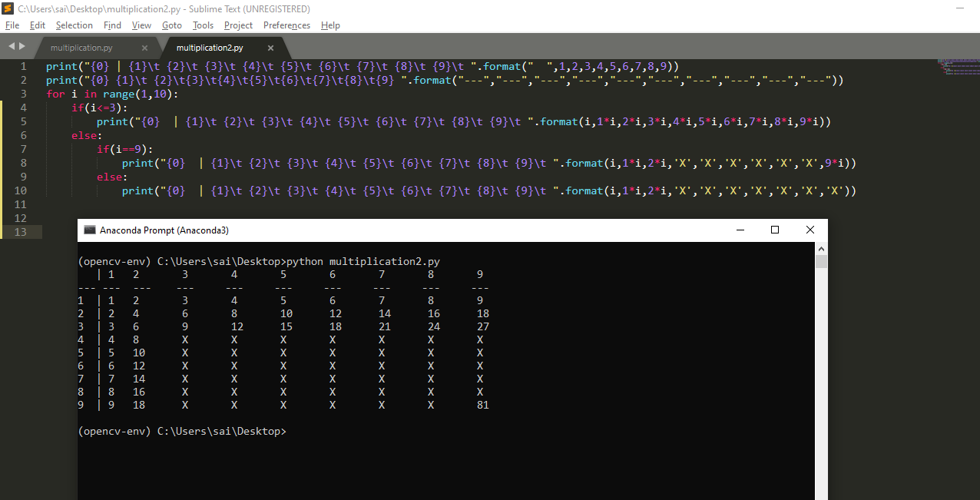Viewport: 980px width, 500px height.
Task: Click the Anaconda Prompt (Anaconda3) title text
Action: (164, 230)
